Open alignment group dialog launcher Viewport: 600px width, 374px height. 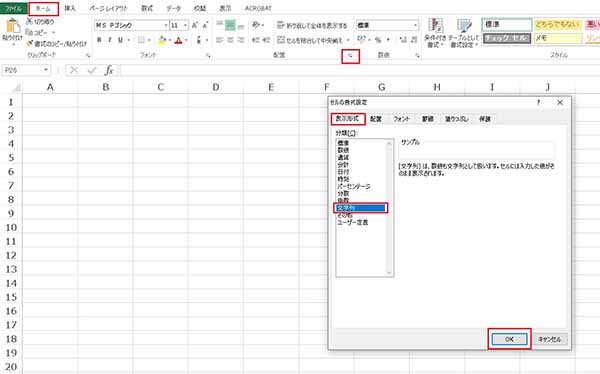[350, 56]
